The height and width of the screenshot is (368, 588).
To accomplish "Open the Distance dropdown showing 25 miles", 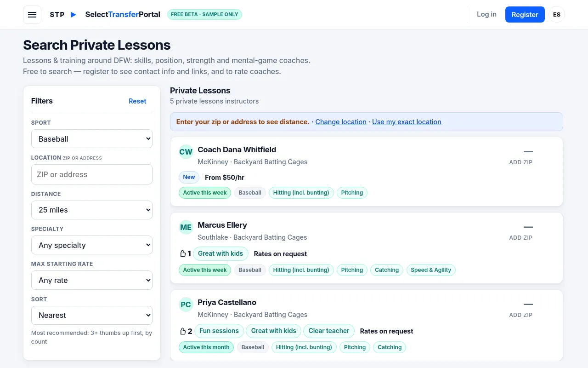I will click(x=92, y=210).
